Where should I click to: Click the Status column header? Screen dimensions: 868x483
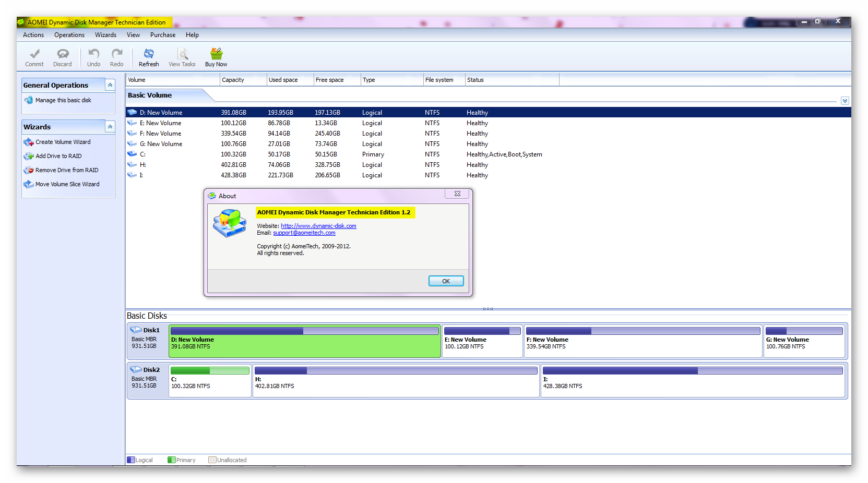(x=512, y=80)
